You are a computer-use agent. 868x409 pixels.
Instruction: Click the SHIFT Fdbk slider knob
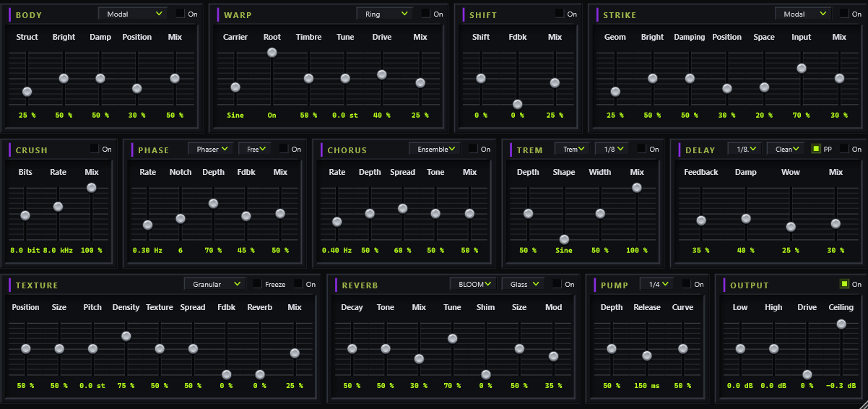(517, 104)
